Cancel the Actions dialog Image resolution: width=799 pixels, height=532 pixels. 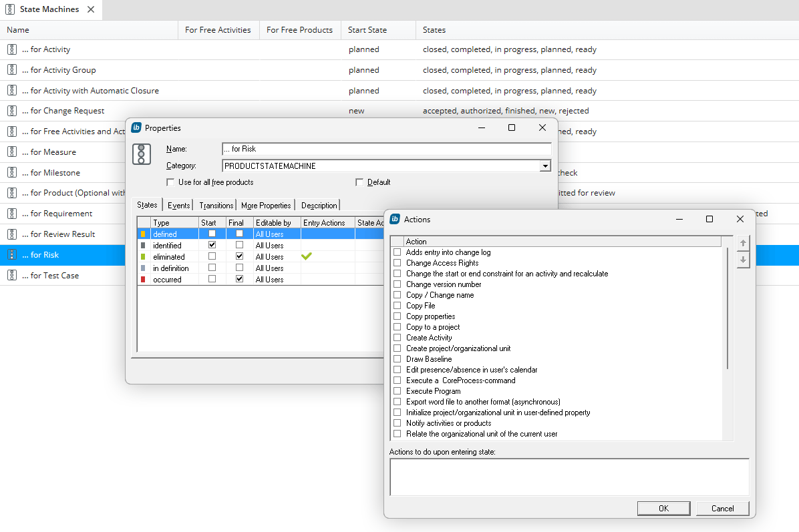click(x=722, y=508)
